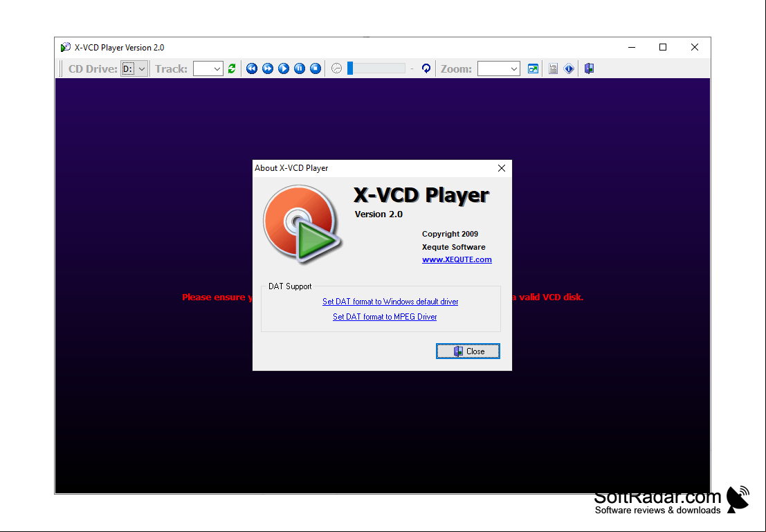Click the rewind playback button
Viewport: 766px width, 532px height.
[252, 69]
